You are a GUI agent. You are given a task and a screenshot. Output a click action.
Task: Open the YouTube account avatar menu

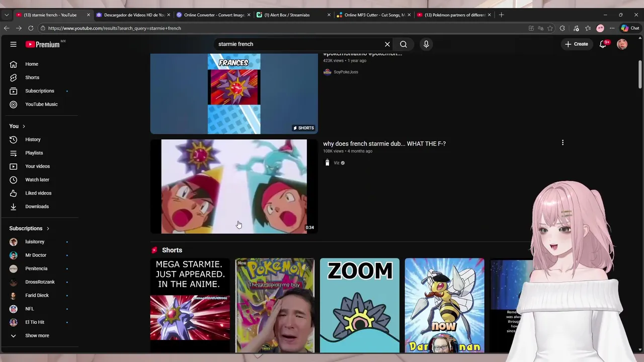pos(622,44)
